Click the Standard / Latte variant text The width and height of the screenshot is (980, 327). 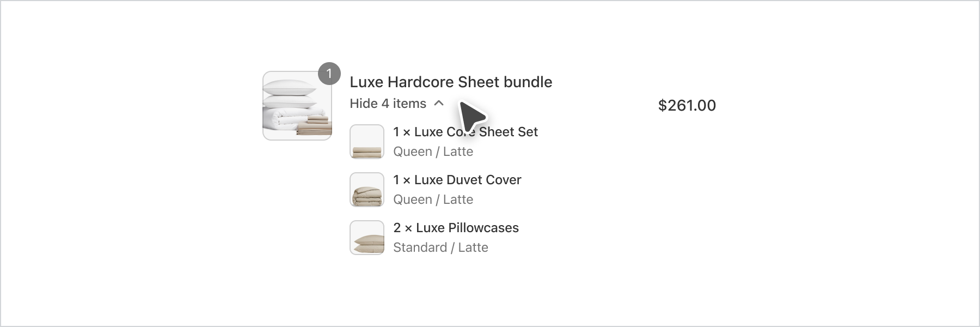pos(440,247)
